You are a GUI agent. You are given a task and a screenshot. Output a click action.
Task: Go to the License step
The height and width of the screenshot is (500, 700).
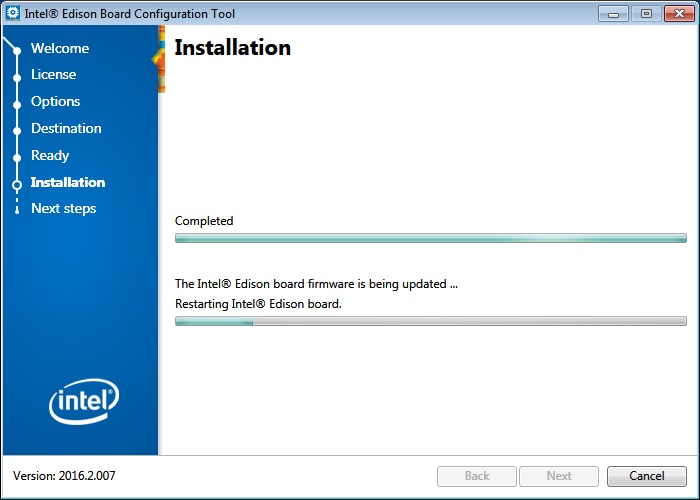54,74
